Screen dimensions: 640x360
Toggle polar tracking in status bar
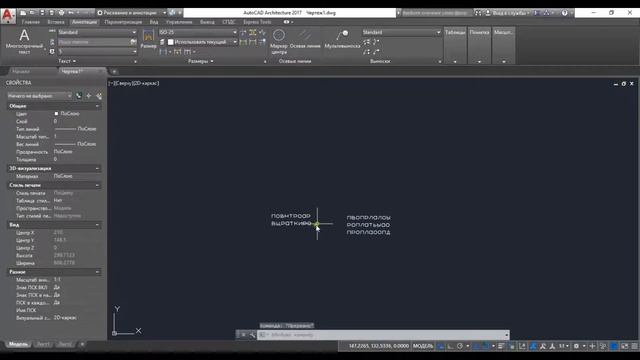[460, 346]
